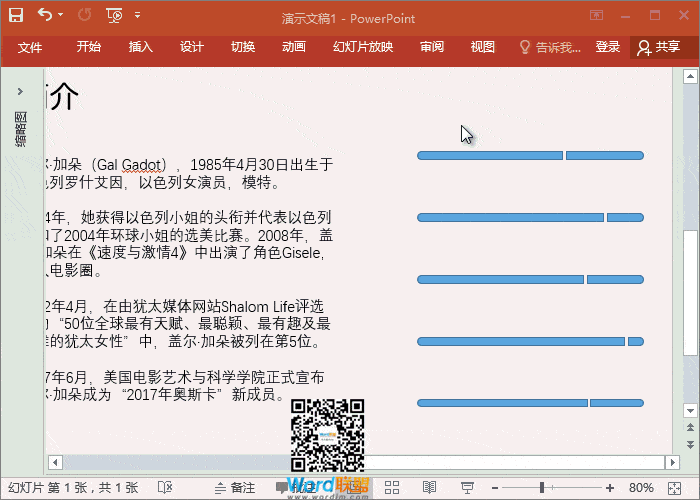Expand the collapsed thumbnail pane chevron

(20, 91)
